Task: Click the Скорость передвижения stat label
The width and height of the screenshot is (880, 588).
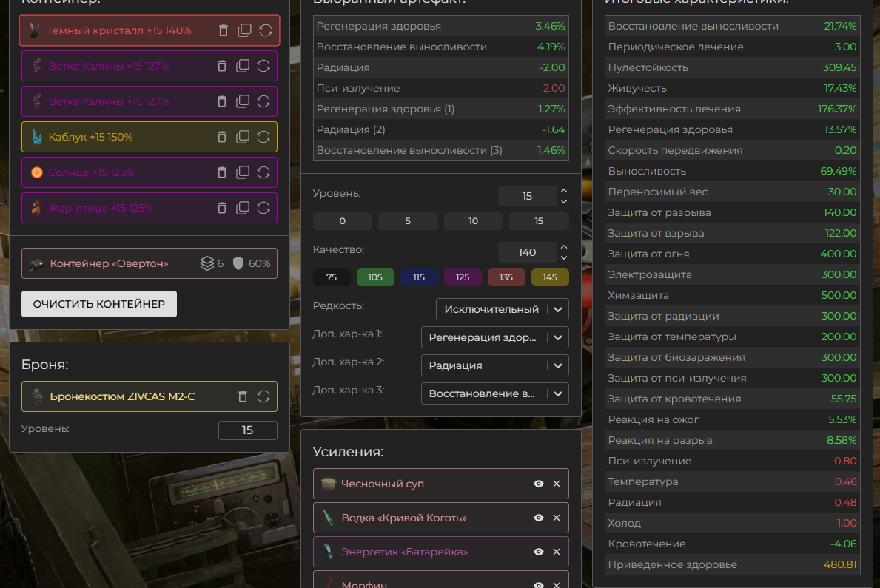Action: [675, 150]
